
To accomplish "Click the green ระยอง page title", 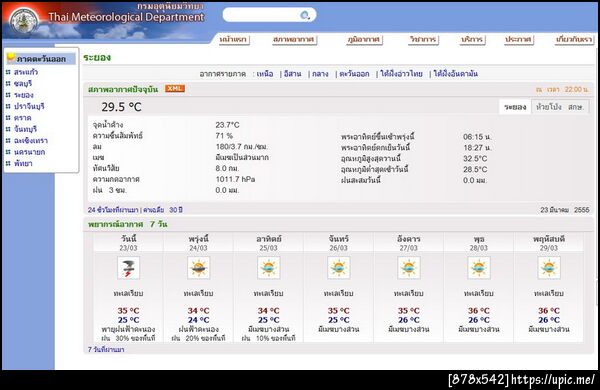I will click(97, 58).
